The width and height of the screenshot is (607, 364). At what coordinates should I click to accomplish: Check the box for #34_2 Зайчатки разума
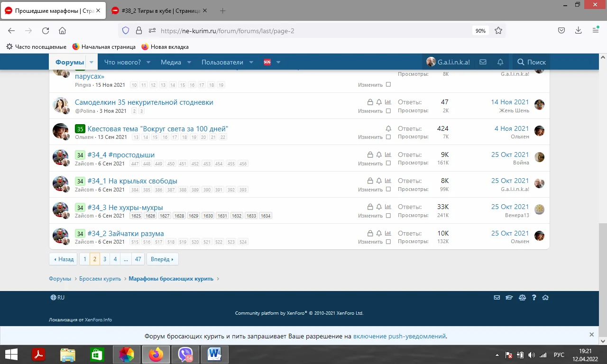(x=388, y=242)
